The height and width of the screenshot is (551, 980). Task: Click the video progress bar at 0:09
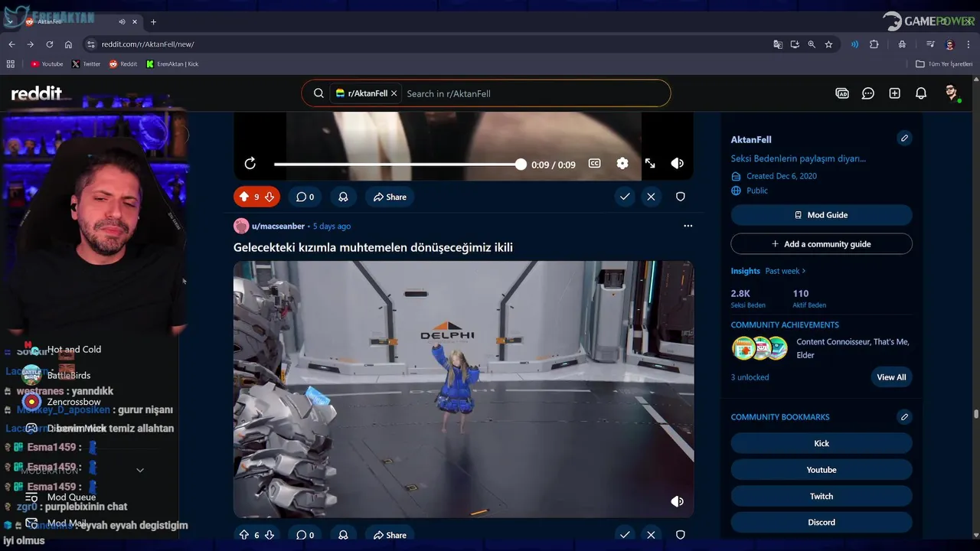coord(397,165)
